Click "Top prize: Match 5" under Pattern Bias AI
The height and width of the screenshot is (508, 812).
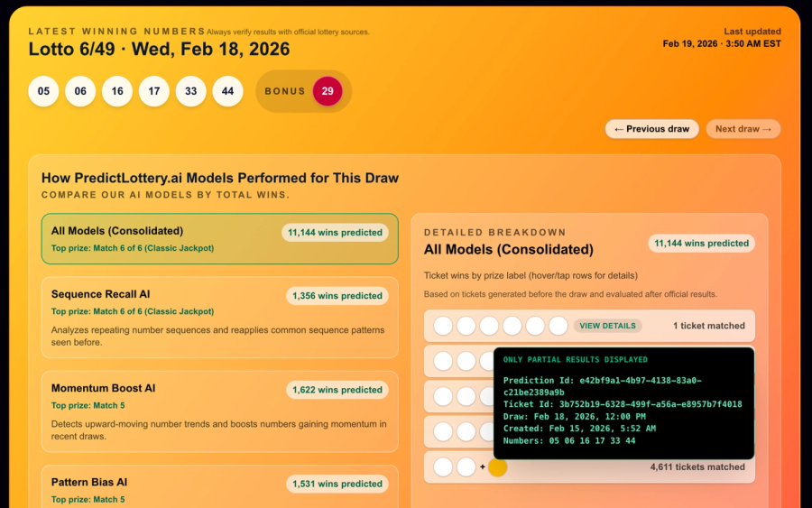[88, 500]
